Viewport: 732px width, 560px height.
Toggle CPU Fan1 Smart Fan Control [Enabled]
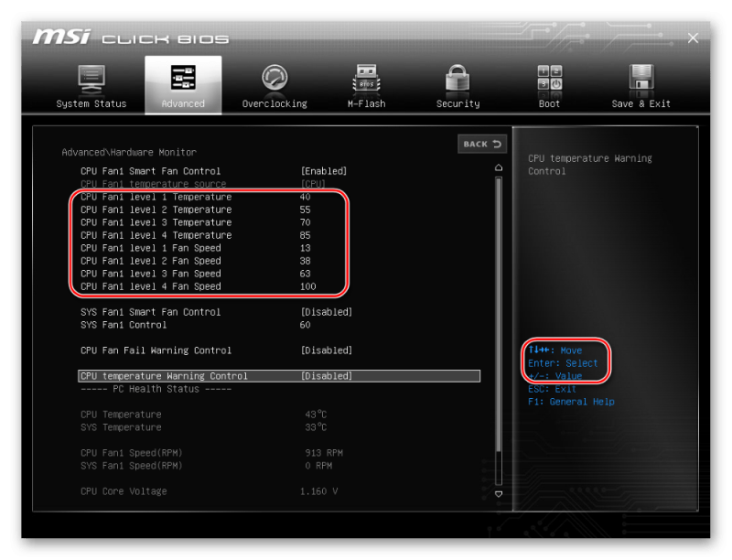pyautogui.click(x=324, y=171)
